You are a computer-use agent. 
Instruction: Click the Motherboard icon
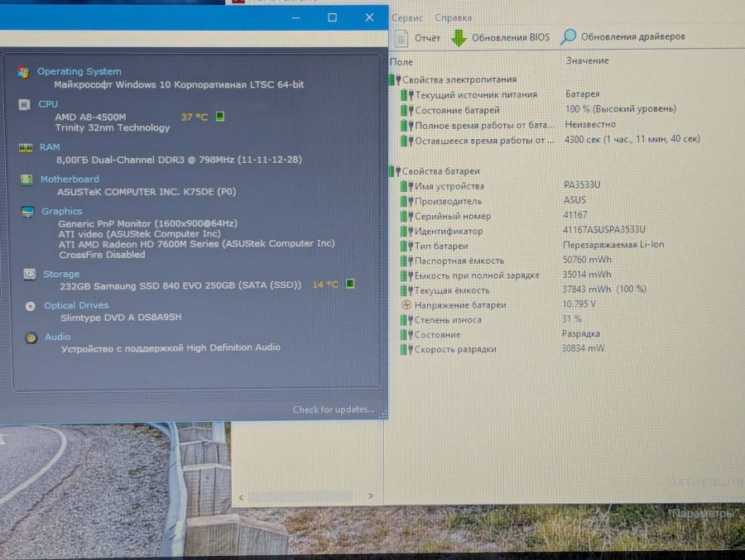coord(26,179)
